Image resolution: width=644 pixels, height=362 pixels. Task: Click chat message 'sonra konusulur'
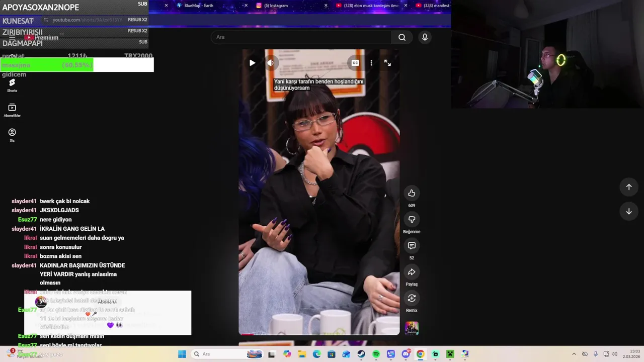(60, 247)
